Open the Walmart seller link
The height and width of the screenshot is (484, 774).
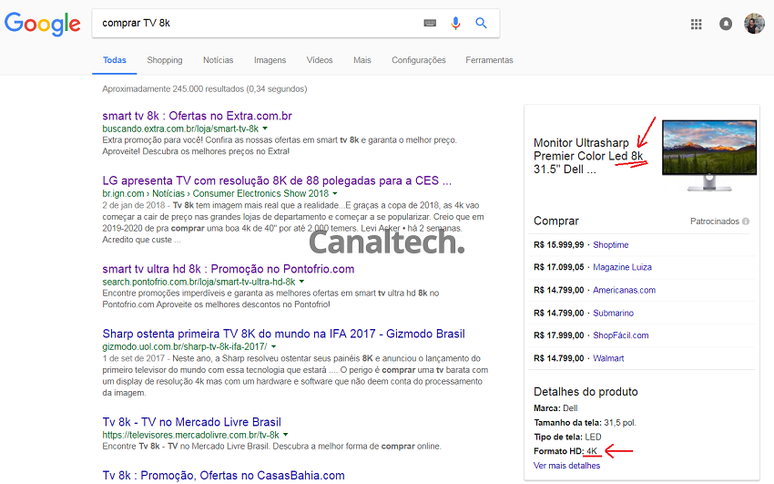[608, 358]
